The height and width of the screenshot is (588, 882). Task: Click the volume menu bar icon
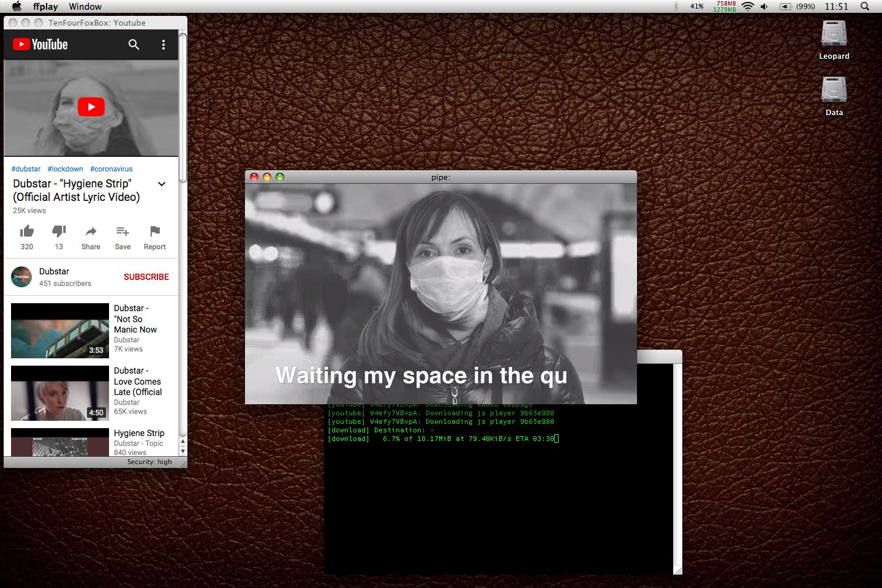[x=764, y=6]
